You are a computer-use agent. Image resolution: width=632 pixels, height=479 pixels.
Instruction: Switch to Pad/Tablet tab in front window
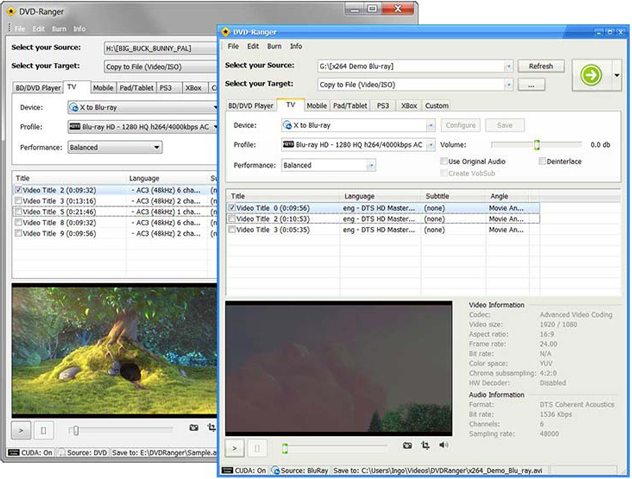pyautogui.click(x=350, y=106)
